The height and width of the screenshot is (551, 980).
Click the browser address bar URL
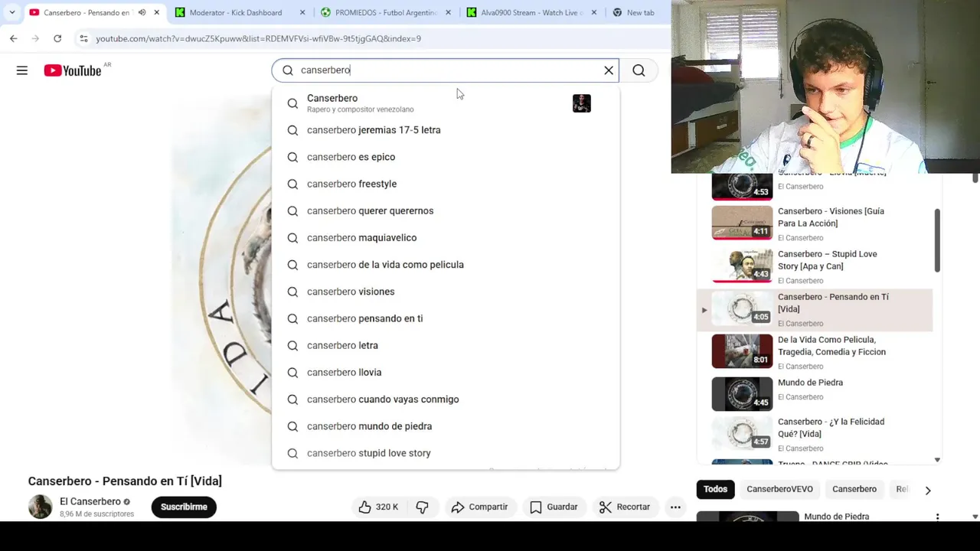[x=258, y=38]
